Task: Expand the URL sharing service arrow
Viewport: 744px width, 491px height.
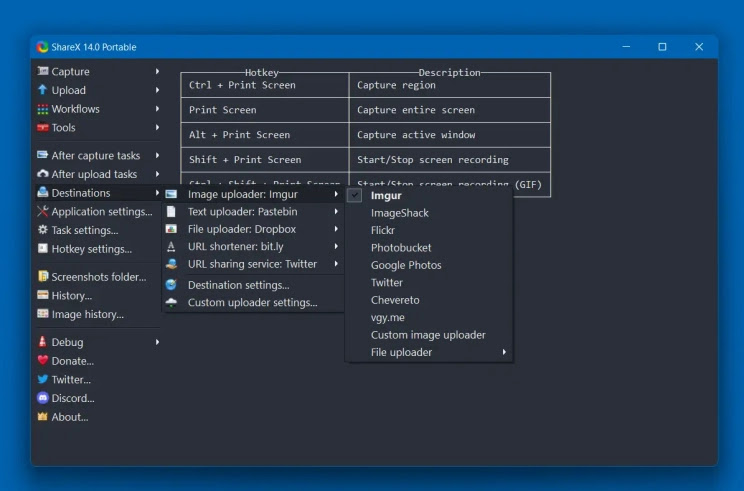Action: point(336,264)
